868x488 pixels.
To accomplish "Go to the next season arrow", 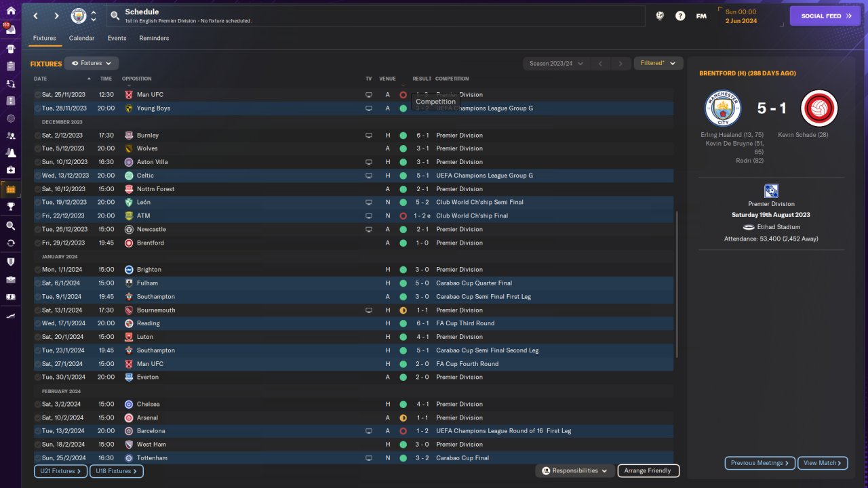I will pyautogui.click(x=620, y=63).
